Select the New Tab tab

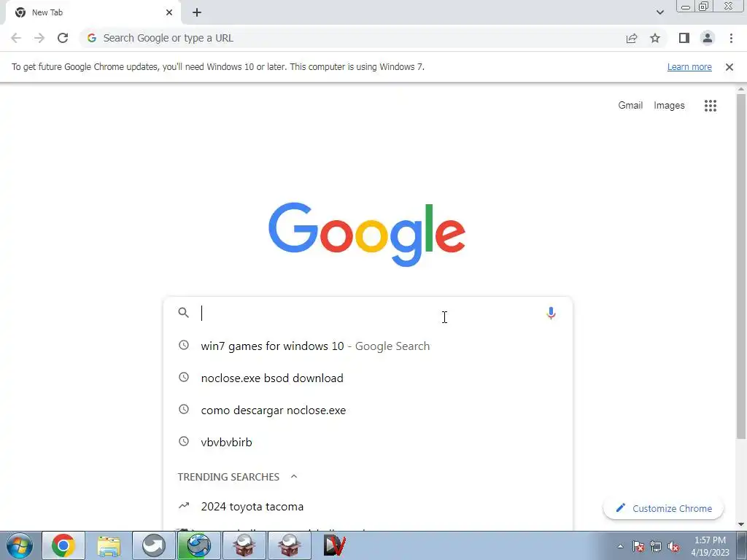[x=93, y=12]
